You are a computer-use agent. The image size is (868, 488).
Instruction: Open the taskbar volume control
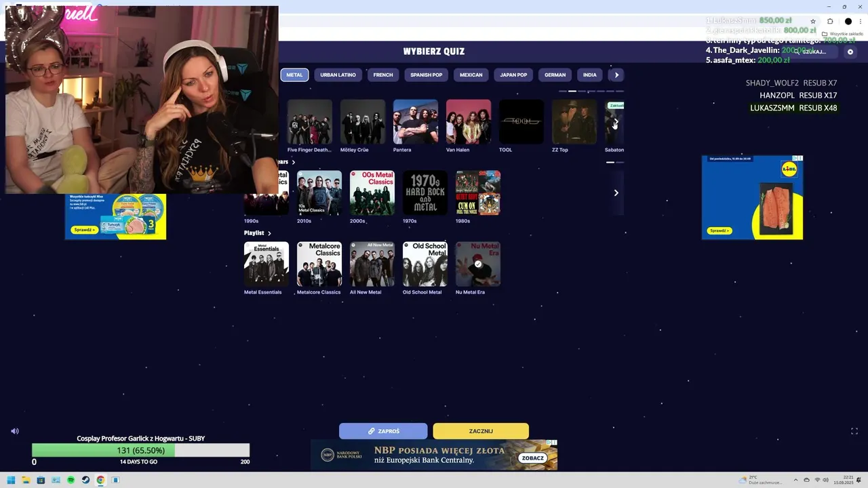(826, 480)
